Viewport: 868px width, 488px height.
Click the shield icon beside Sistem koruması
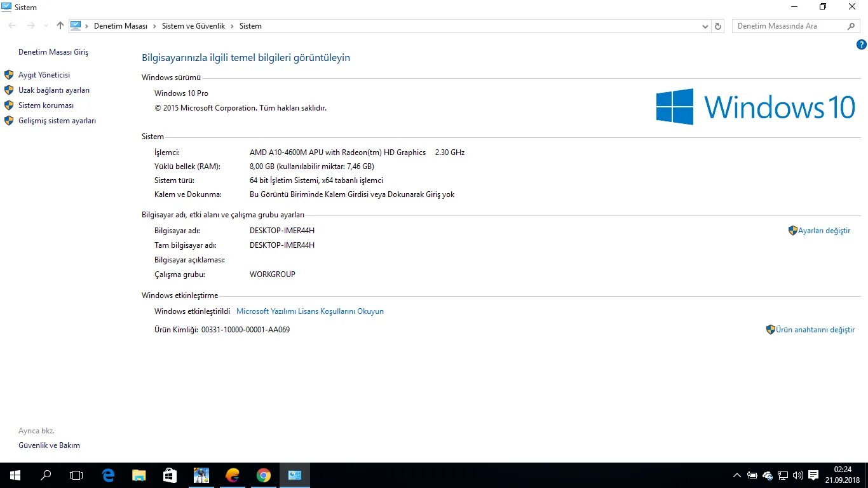(9, 105)
